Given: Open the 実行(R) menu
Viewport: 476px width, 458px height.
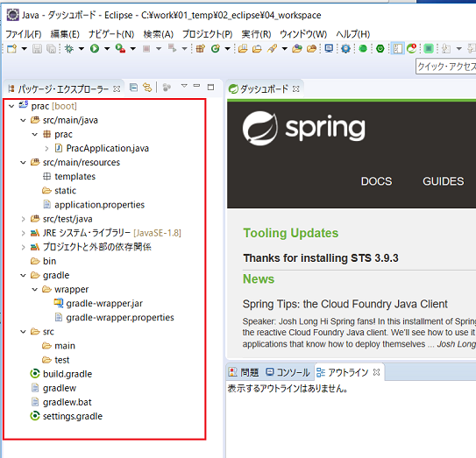Looking at the screenshot, I should click(256, 34).
